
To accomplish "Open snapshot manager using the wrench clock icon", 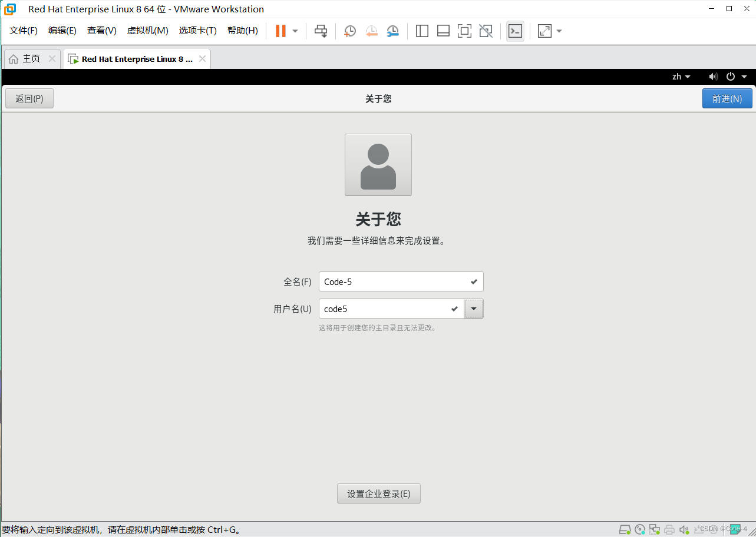I will click(x=392, y=31).
